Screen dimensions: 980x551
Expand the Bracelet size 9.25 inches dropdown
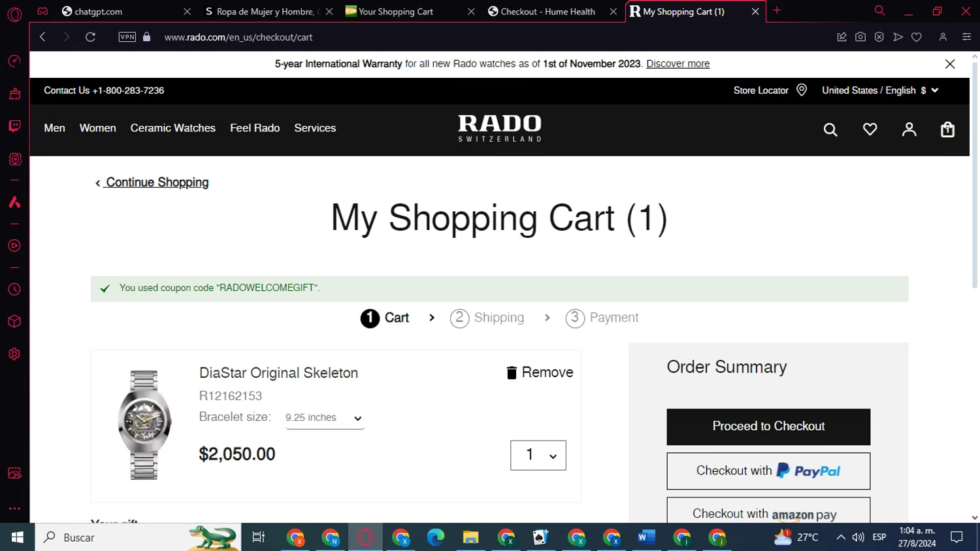pyautogui.click(x=325, y=418)
